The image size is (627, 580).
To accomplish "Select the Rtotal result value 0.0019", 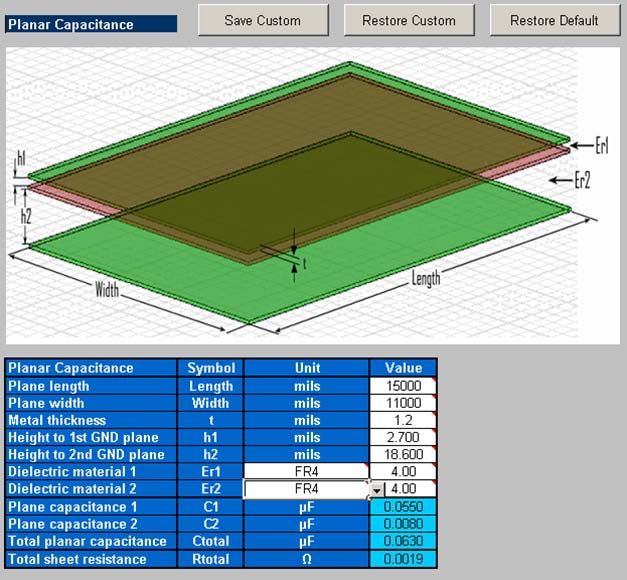I will pos(403,559).
